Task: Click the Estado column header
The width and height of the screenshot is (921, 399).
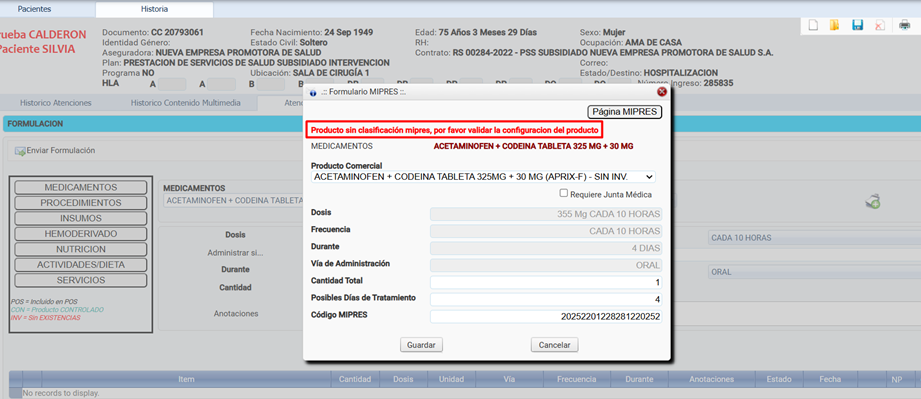Action: coord(779,380)
